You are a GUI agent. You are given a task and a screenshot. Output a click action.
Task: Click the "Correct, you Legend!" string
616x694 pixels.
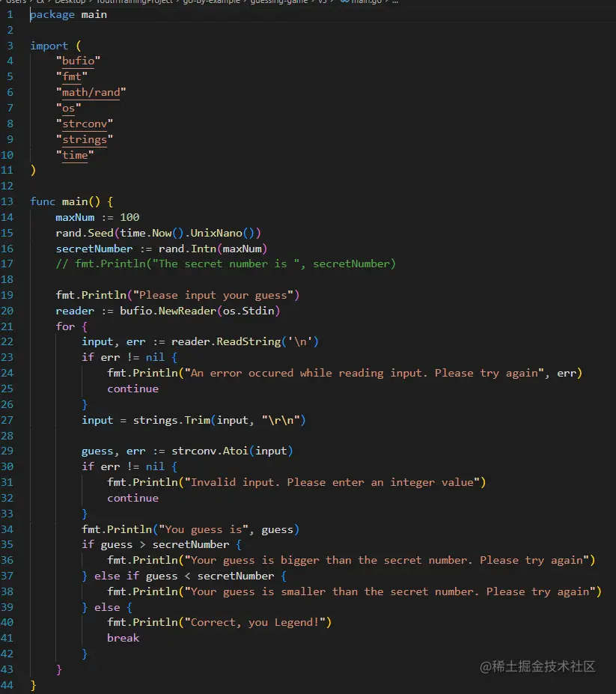click(255, 622)
